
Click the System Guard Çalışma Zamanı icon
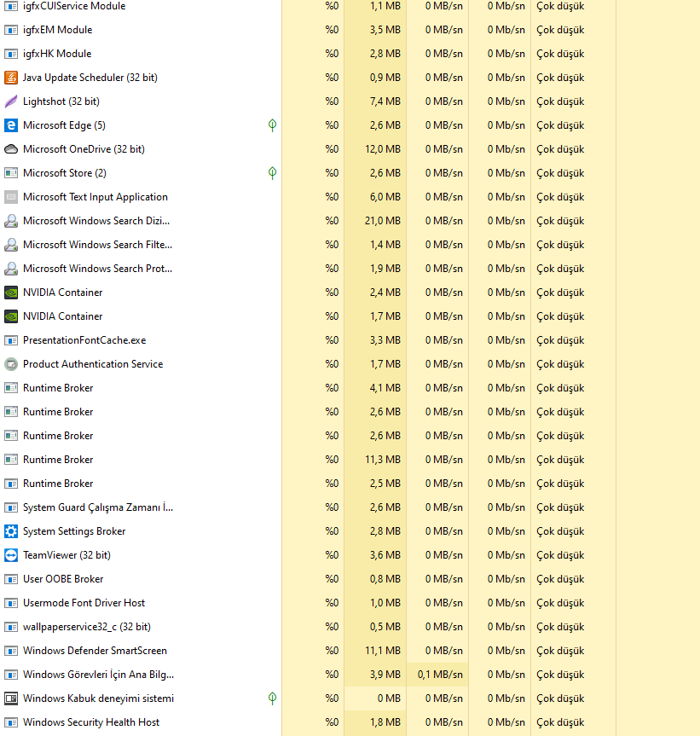[11, 507]
